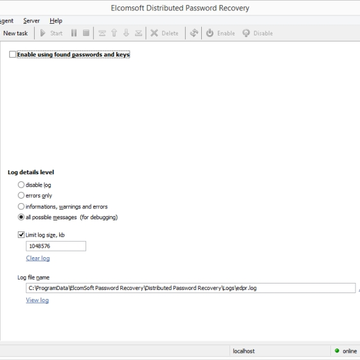Image resolution: width=360 pixels, height=360 pixels.
Task: Click the localhost status bar entry
Action: pos(244,351)
